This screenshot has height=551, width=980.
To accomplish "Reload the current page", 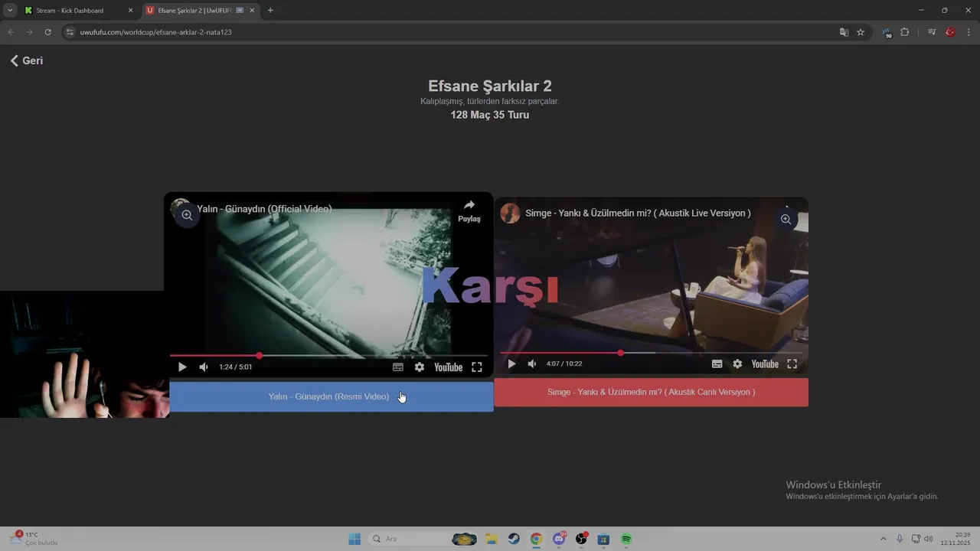I will [x=47, y=32].
